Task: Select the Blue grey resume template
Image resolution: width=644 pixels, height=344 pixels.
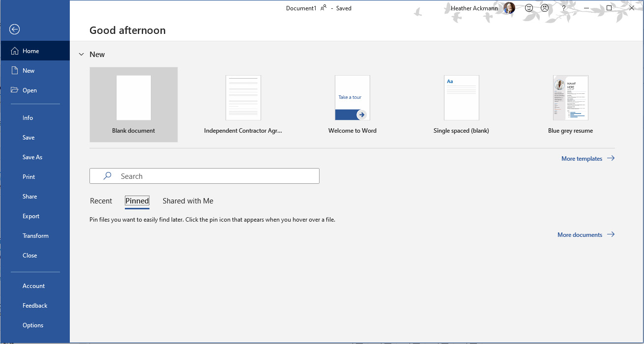Action: point(571,105)
